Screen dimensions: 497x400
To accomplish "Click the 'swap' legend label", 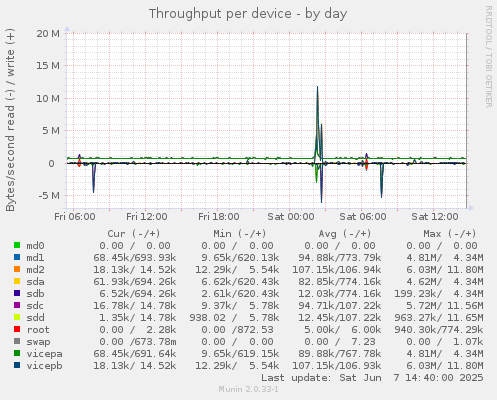I will pos(38,342).
